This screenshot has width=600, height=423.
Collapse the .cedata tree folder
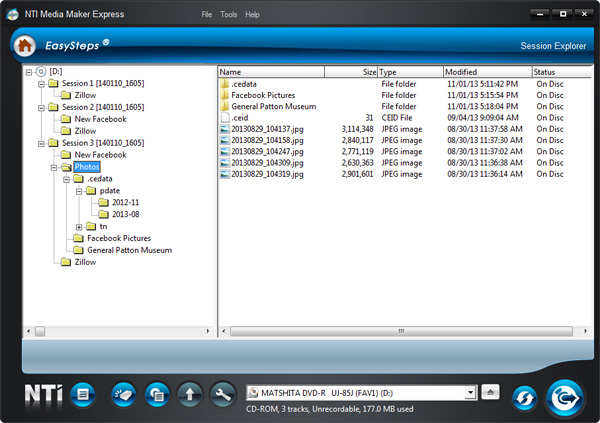click(x=67, y=179)
